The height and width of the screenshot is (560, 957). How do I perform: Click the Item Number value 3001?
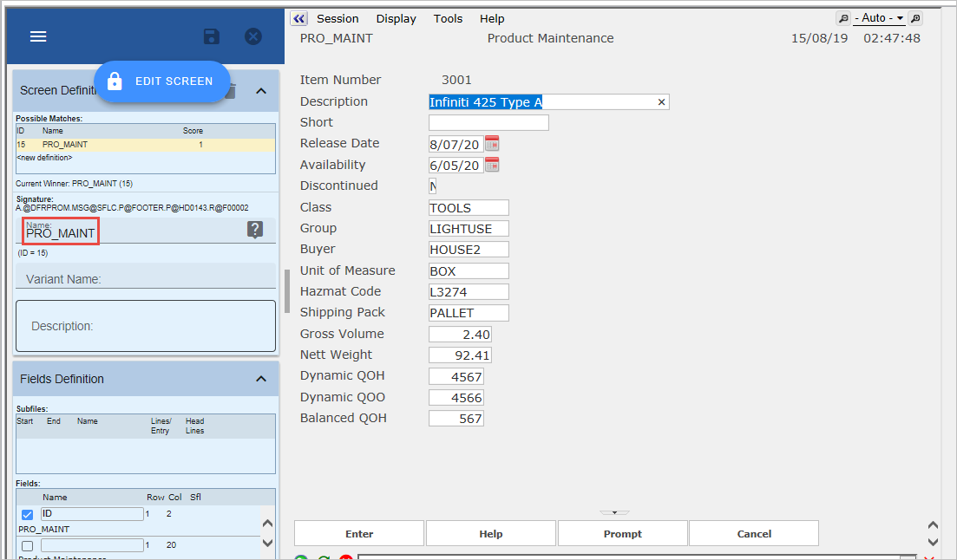coord(456,80)
